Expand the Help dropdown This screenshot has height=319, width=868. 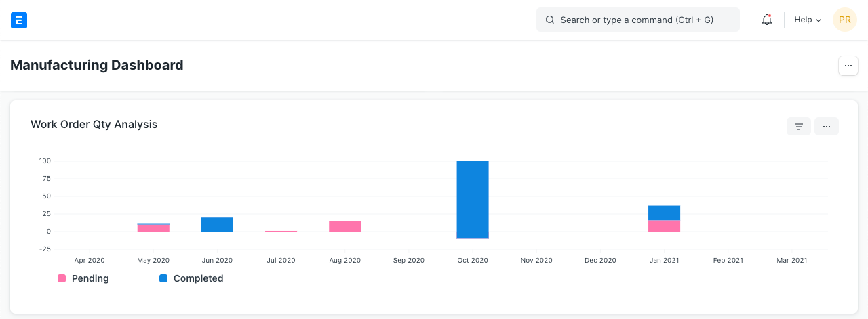(x=807, y=20)
